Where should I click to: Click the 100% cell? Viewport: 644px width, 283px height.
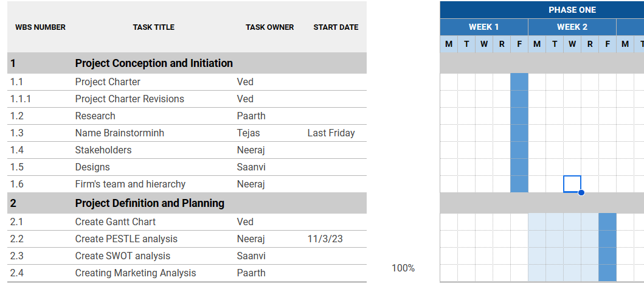(x=403, y=268)
